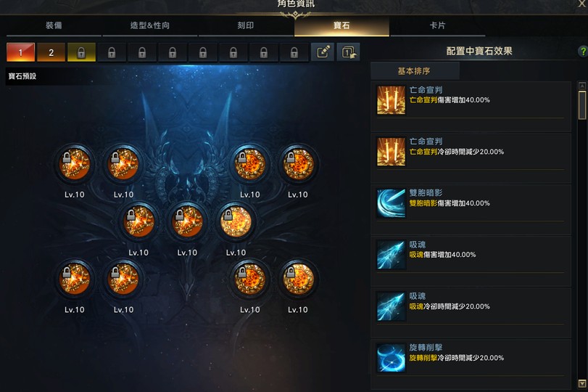Click the scrollbar up arrow in effects list
Image resolution: width=588 pixels, height=392 pixels.
coord(582,86)
